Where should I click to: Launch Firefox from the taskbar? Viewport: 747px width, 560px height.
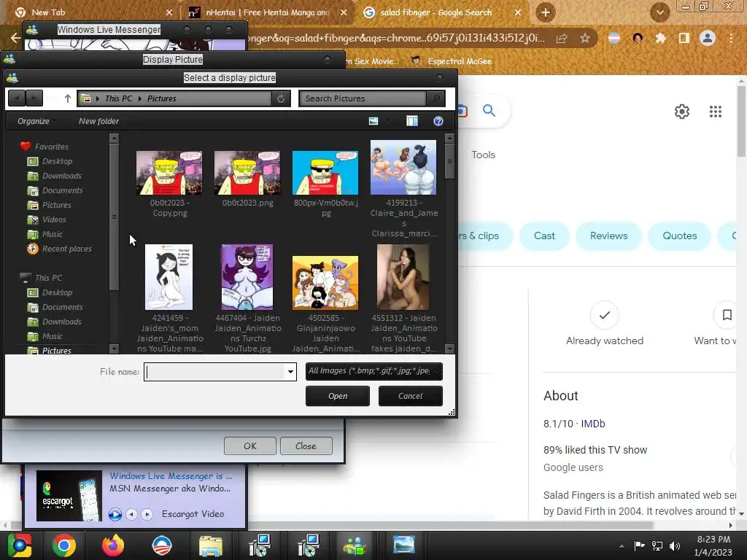point(113,545)
